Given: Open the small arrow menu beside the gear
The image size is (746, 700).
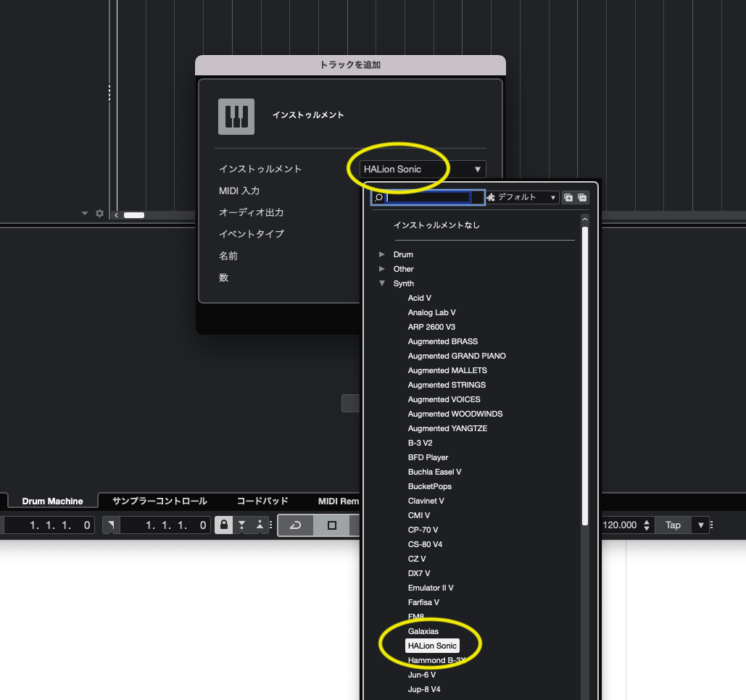Looking at the screenshot, I should coord(85,214).
